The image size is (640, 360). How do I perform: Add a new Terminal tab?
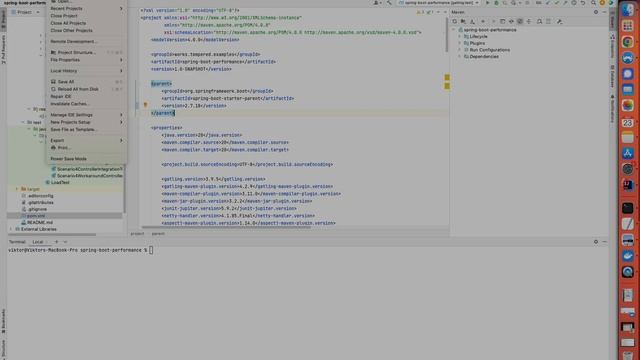[57, 242]
